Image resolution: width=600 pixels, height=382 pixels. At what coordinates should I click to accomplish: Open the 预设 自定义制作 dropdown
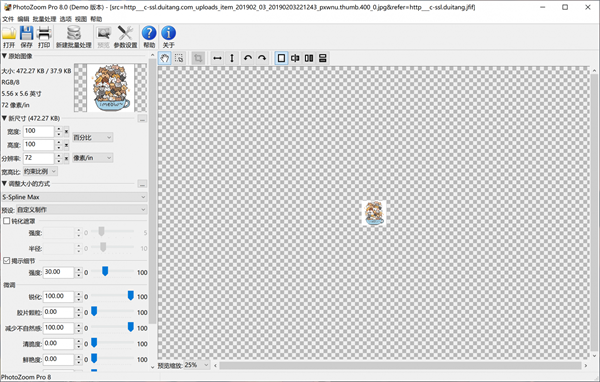pyautogui.click(x=82, y=210)
